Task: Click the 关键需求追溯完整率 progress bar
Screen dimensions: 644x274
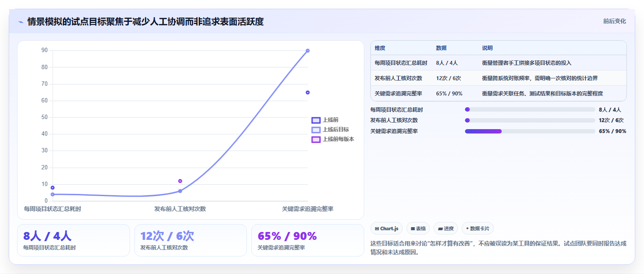Action: click(530, 131)
